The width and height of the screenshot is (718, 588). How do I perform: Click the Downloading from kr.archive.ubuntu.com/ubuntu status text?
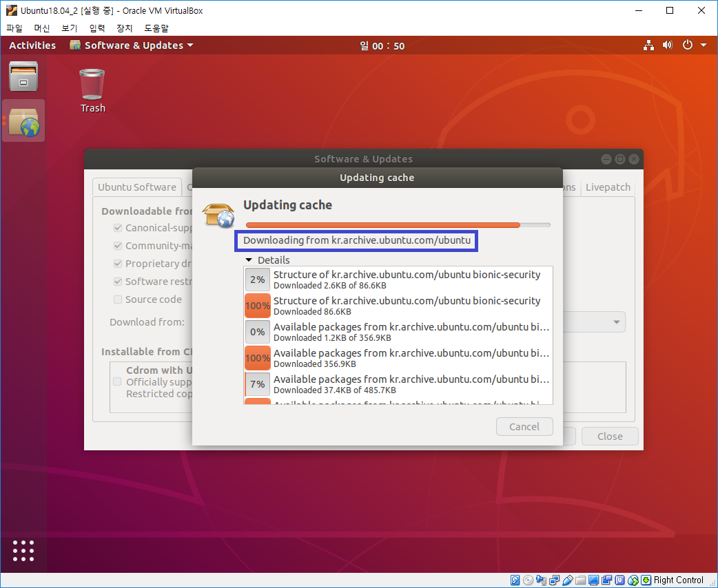click(x=357, y=240)
